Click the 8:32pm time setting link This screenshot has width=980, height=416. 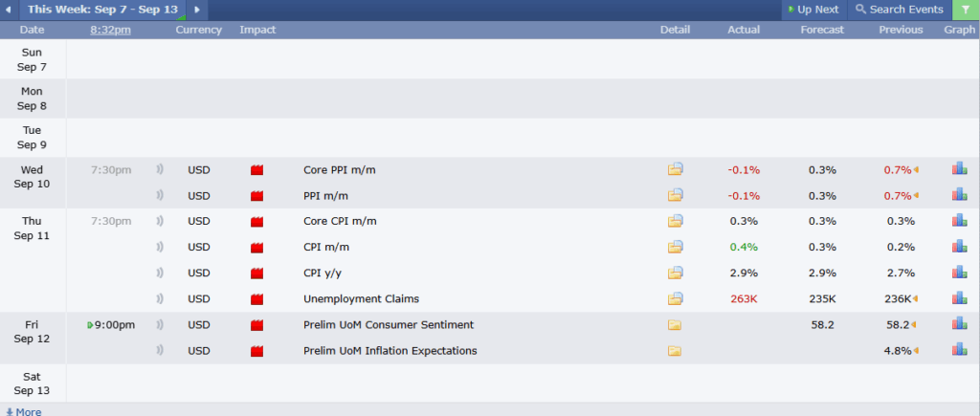click(111, 30)
